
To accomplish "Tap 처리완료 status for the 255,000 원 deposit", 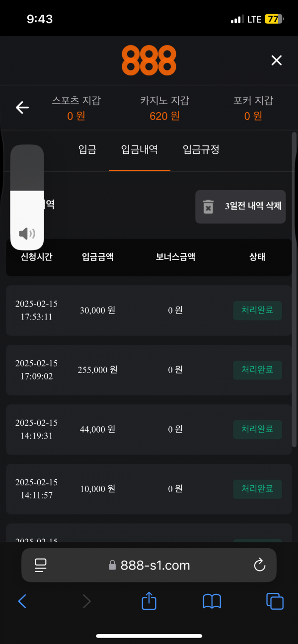I will click(257, 370).
